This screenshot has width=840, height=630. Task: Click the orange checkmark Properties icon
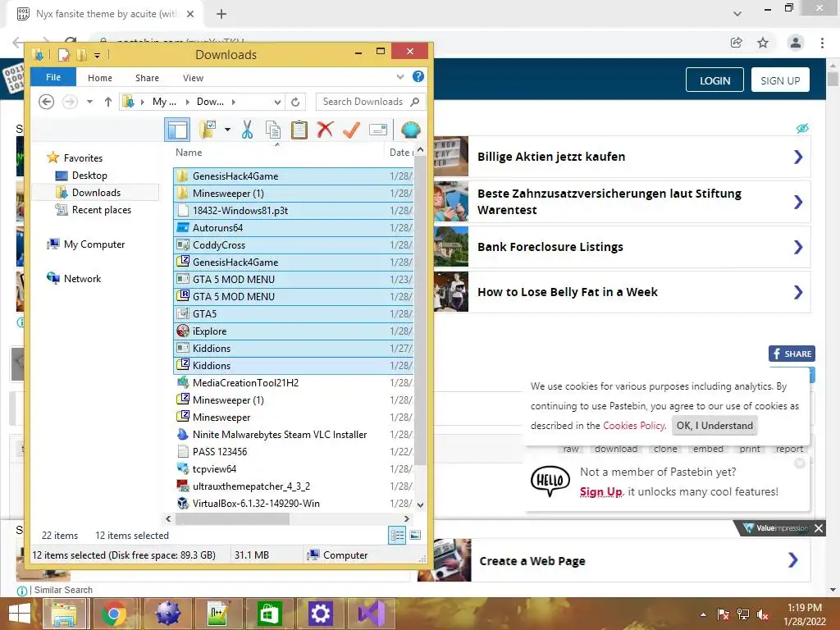coord(351,130)
